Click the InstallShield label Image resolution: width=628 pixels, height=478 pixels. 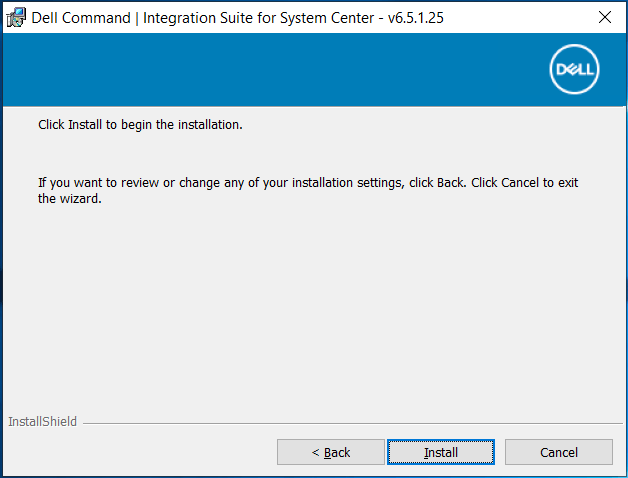point(42,422)
